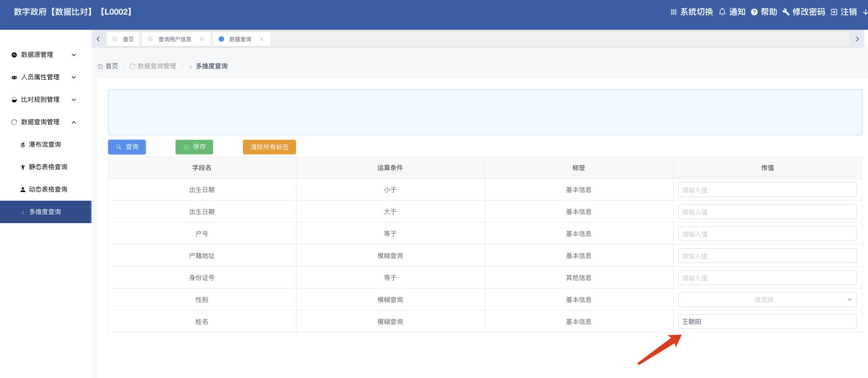The image size is (868, 378).
Task: Click the 比对规则管理 sidebar icon
Action: pyautogui.click(x=14, y=100)
